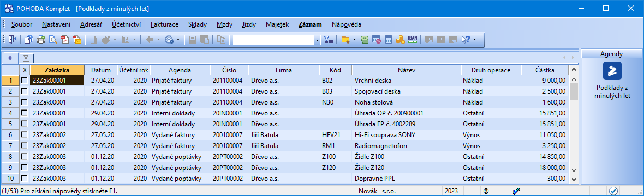Click the scrollbar jump-to-end arrow at bottom
This screenshot has height=196, width=644.
point(574,180)
